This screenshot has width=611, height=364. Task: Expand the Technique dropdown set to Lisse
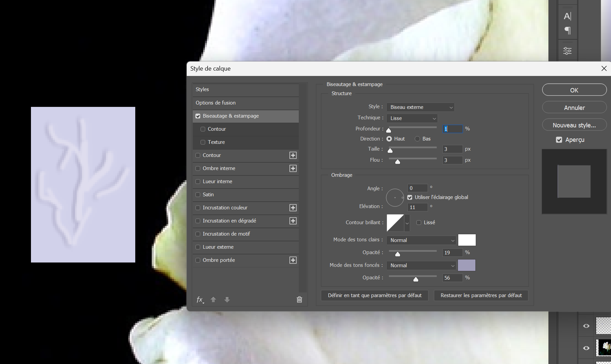[412, 118]
